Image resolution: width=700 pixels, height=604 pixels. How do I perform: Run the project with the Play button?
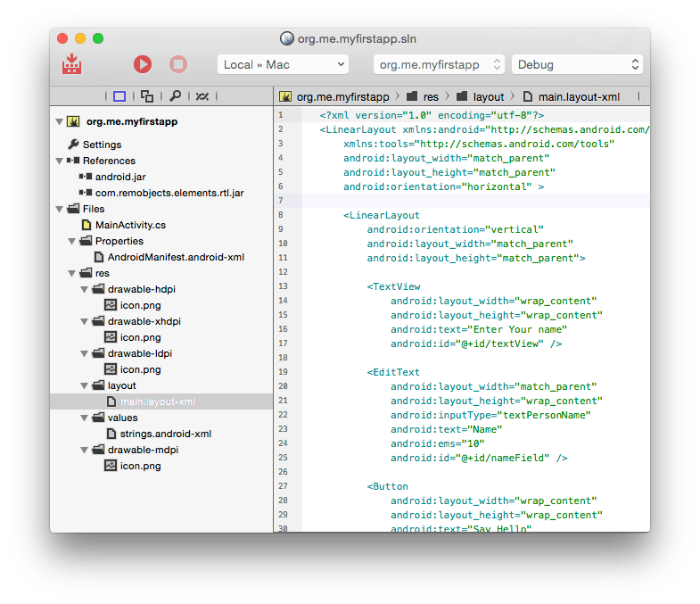(143, 64)
